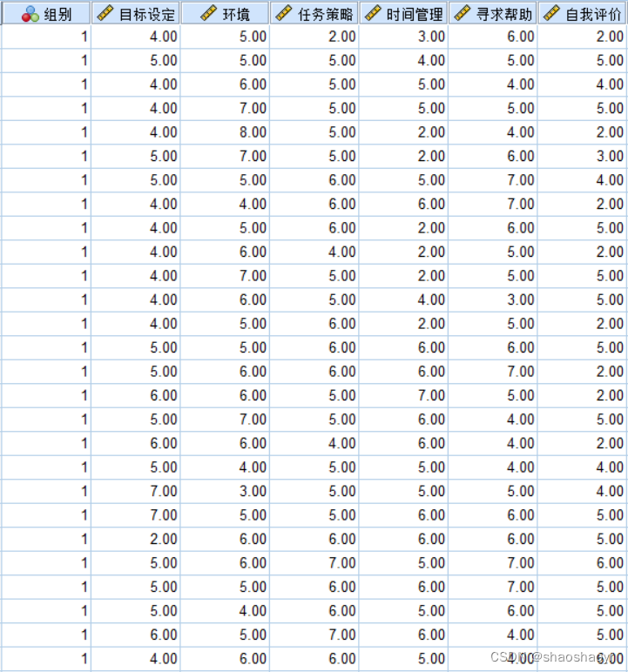Select the 3.00 cell in 寻求帮助 column
The image size is (628, 672).
(492, 299)
